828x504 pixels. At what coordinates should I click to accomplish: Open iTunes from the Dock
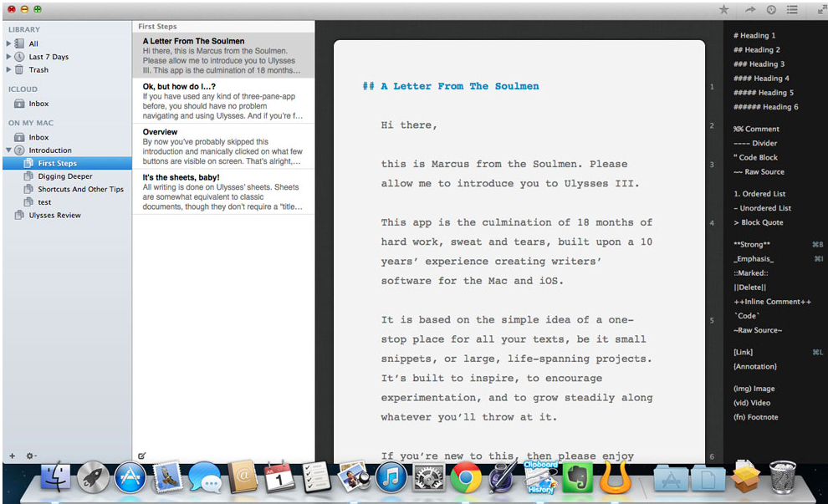point(391,477)
